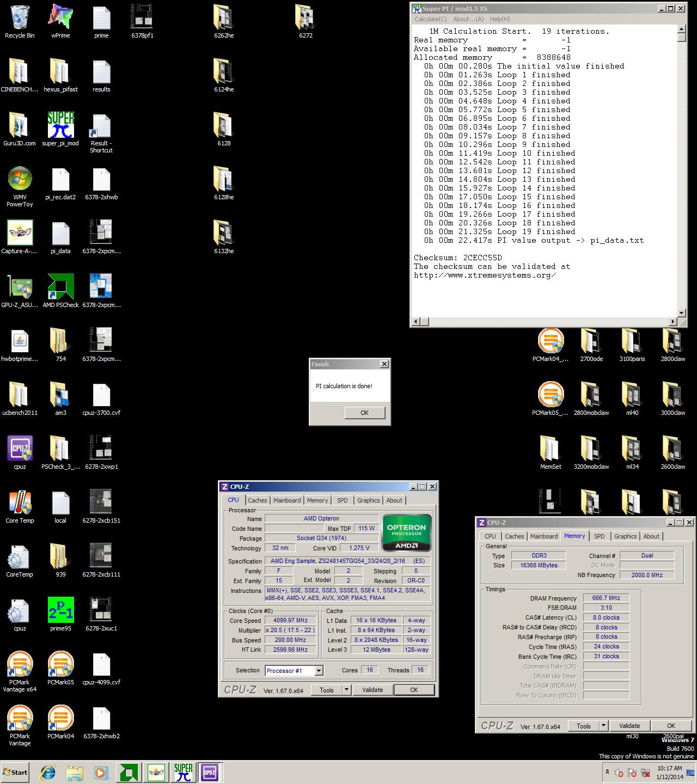Select the WMV PowerToy icon
Image resolution: width=697 pixels, height=784 pixels.
[x=20, y=187]
